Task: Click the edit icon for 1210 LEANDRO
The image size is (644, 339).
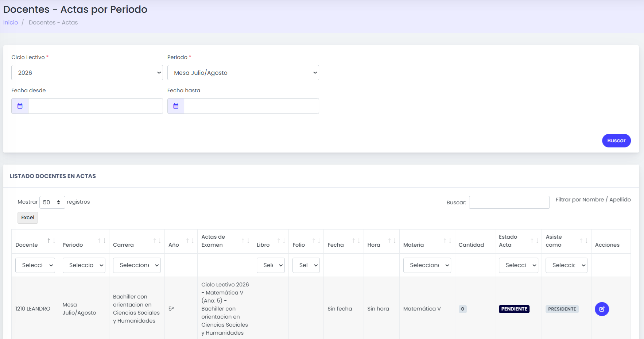Action: 602,309
